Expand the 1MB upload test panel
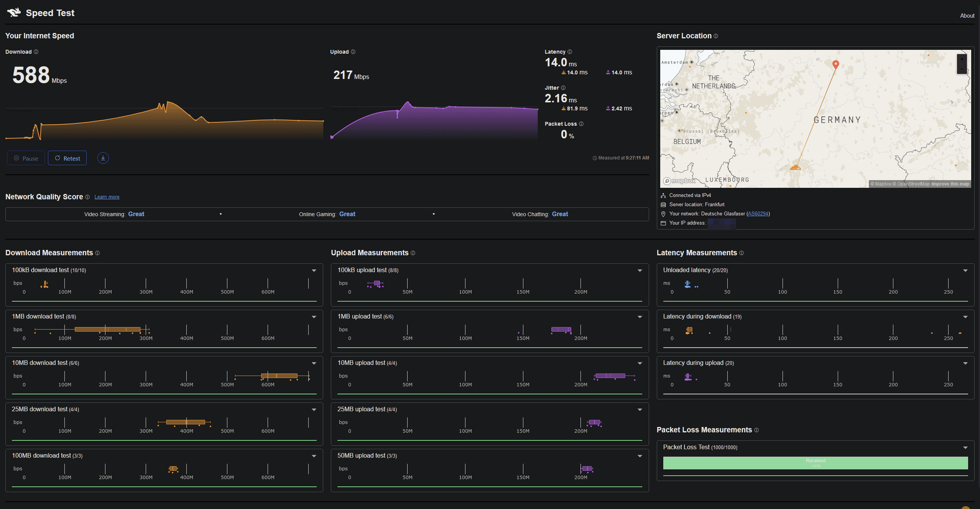The image size is (980, 509). tap(640, 317)
